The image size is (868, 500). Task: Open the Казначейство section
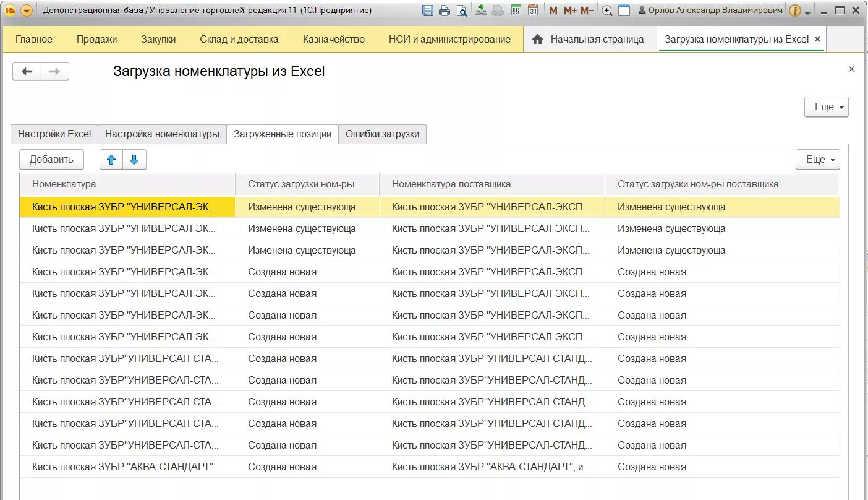pos(334,39)
